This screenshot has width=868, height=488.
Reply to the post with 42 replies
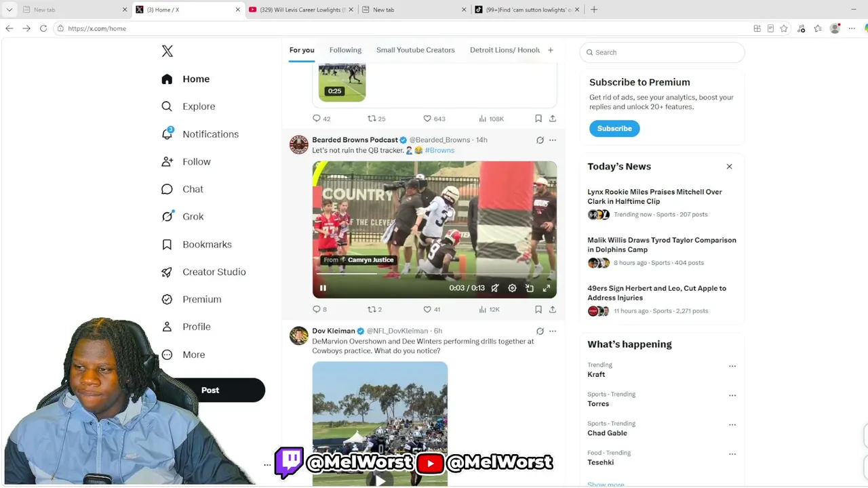[321, 119]
